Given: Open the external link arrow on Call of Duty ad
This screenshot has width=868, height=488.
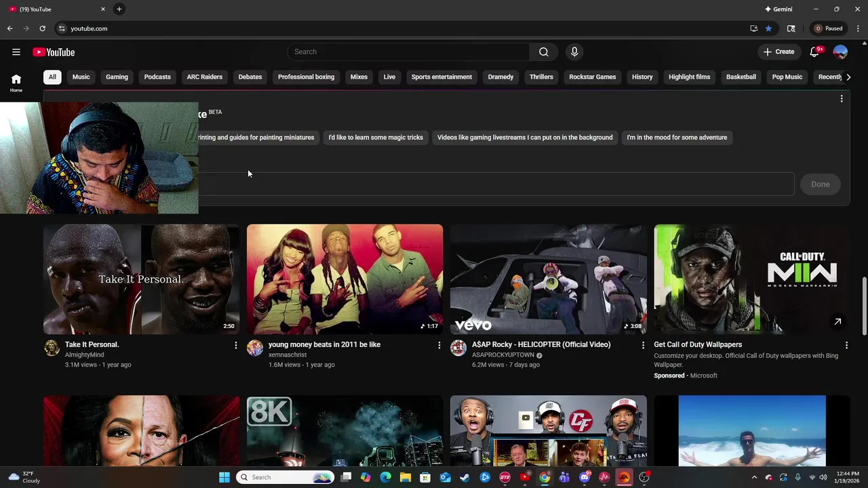Looking at the screenshot, I should coord(837,322).
